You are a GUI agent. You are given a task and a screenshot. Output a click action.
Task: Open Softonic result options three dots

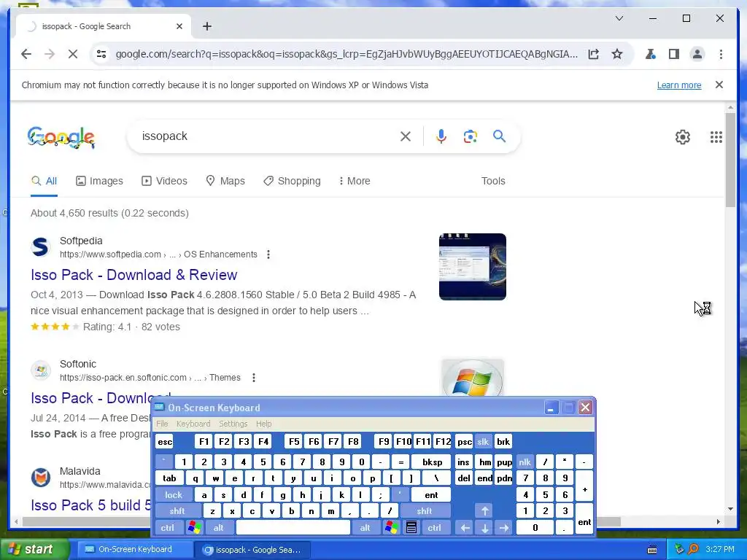pyautogui.click(x=253, y=378)
